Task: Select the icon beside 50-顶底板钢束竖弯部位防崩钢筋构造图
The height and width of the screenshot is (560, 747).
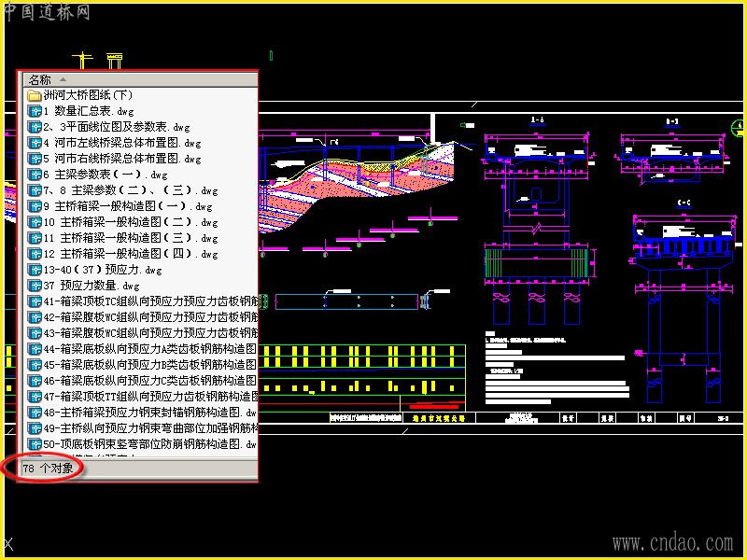Action: [34, 444]
